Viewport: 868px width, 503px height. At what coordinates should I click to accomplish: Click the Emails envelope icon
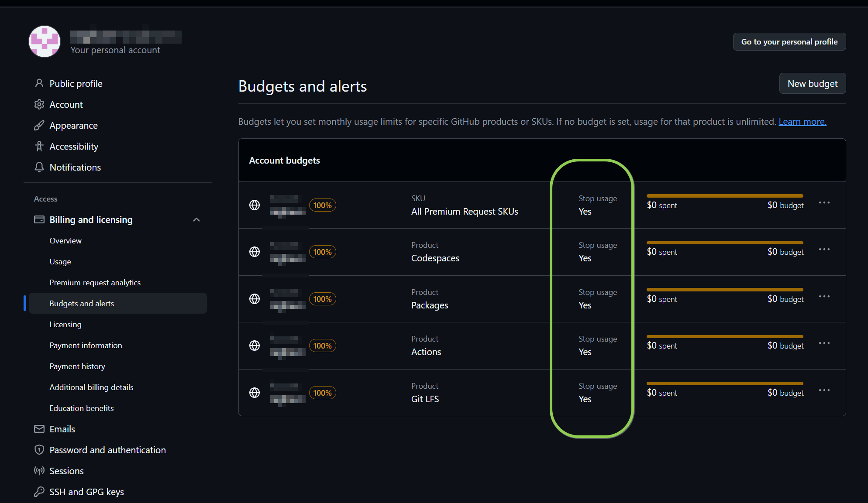(39, 429)
